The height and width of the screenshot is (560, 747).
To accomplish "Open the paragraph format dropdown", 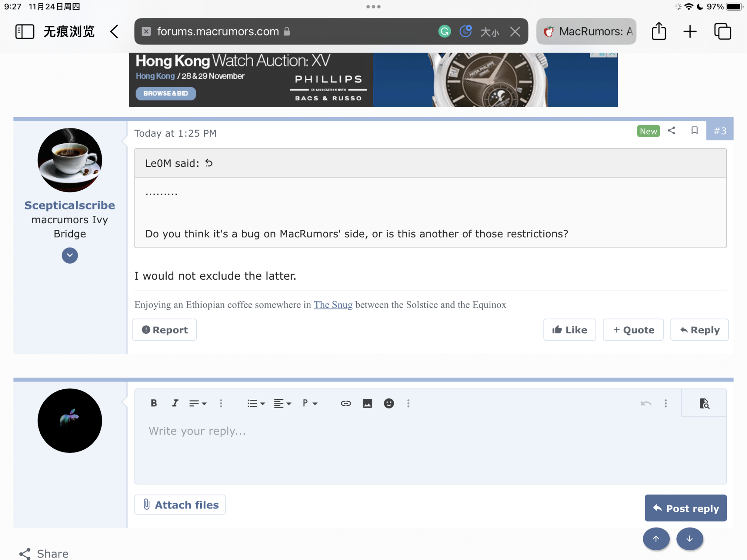I will pos(310,403).
